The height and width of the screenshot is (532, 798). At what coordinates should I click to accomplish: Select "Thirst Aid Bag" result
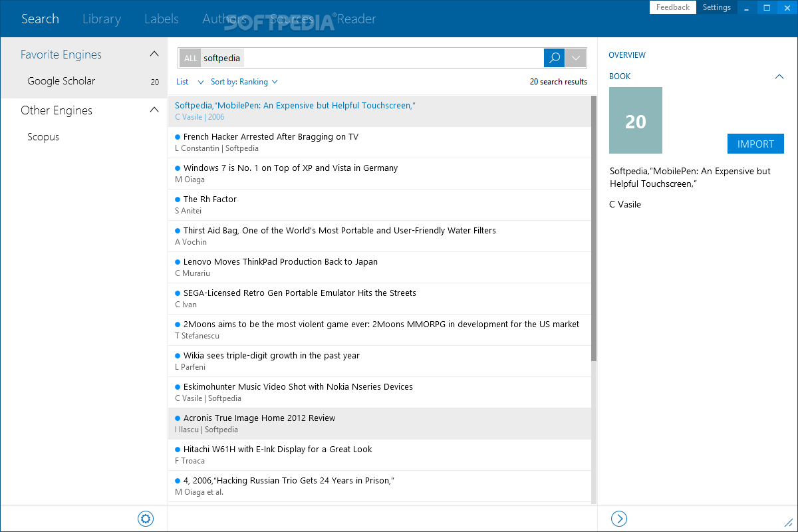pos(379,236)
